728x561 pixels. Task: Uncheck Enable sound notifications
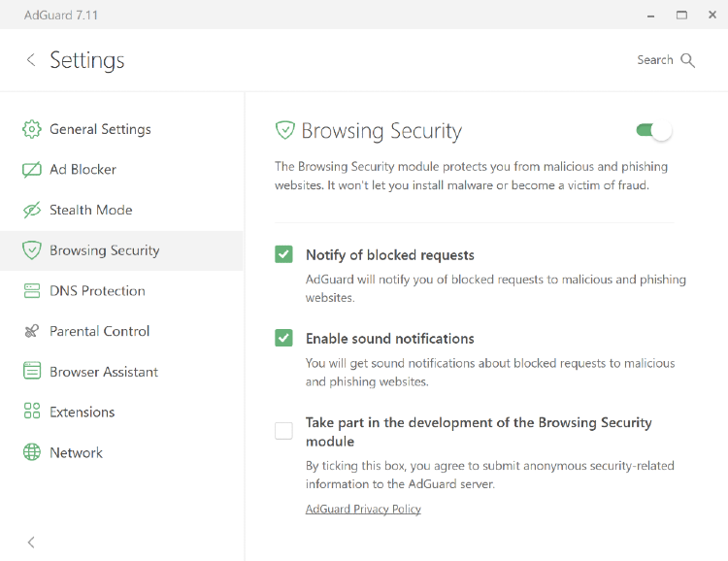pyautogui.click(x=283, y=338)
